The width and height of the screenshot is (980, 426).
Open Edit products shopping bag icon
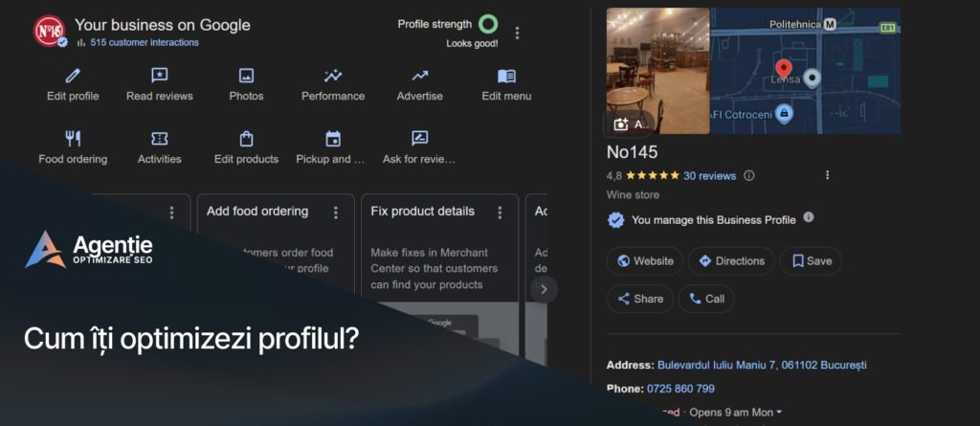(246, 139)
